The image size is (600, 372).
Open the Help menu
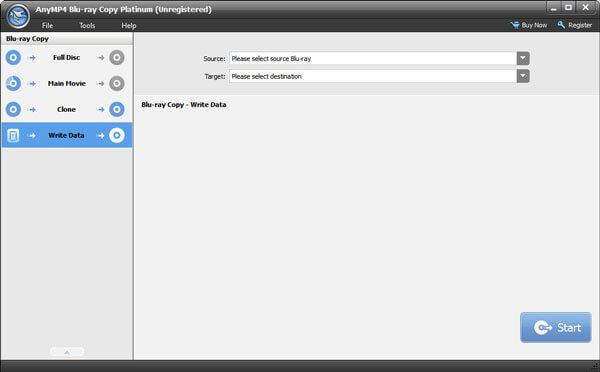tap(129, 25)
